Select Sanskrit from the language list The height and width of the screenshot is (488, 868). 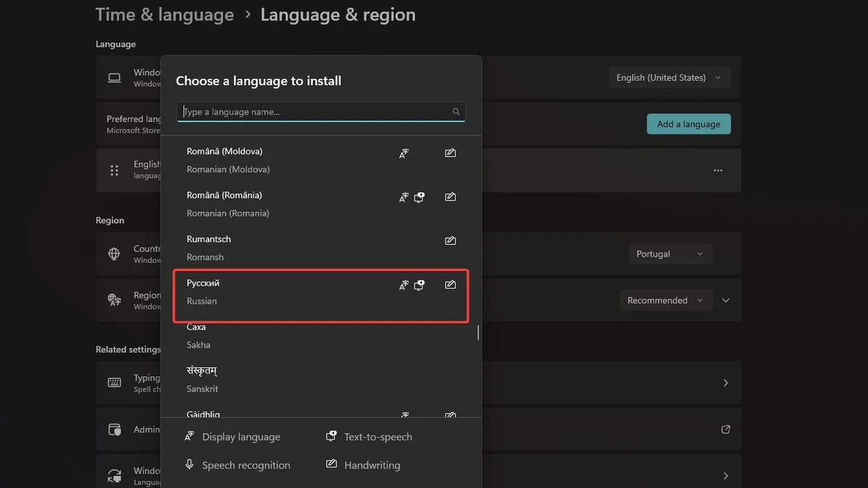321,380
